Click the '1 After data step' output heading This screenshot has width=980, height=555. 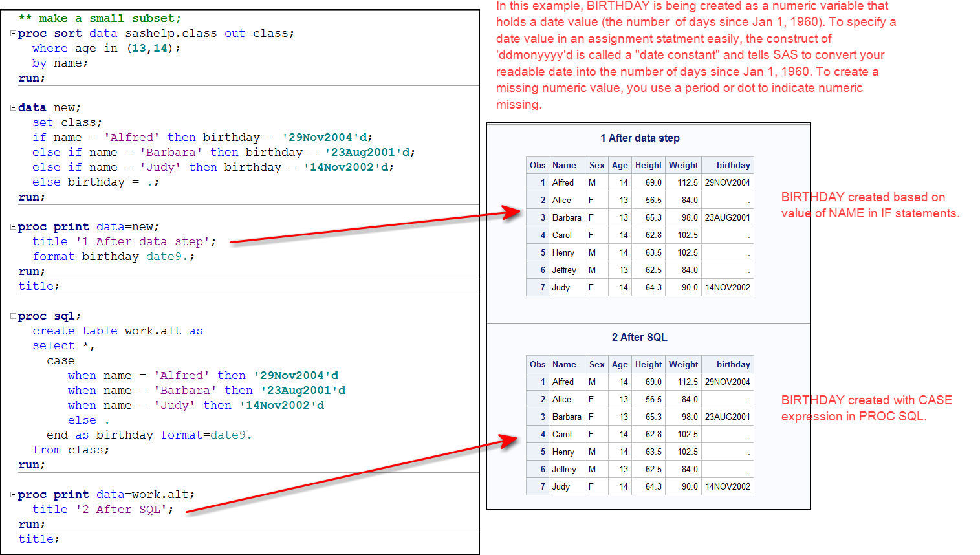[640, 138]
